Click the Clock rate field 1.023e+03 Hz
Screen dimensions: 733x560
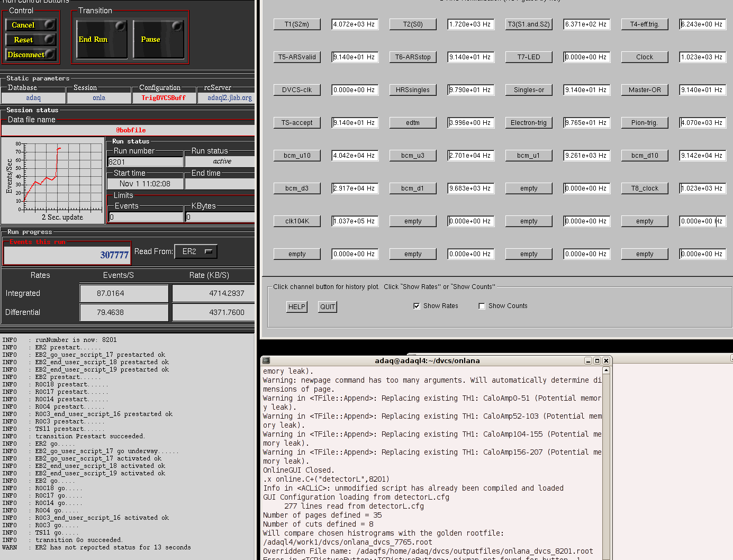point(702,57)
